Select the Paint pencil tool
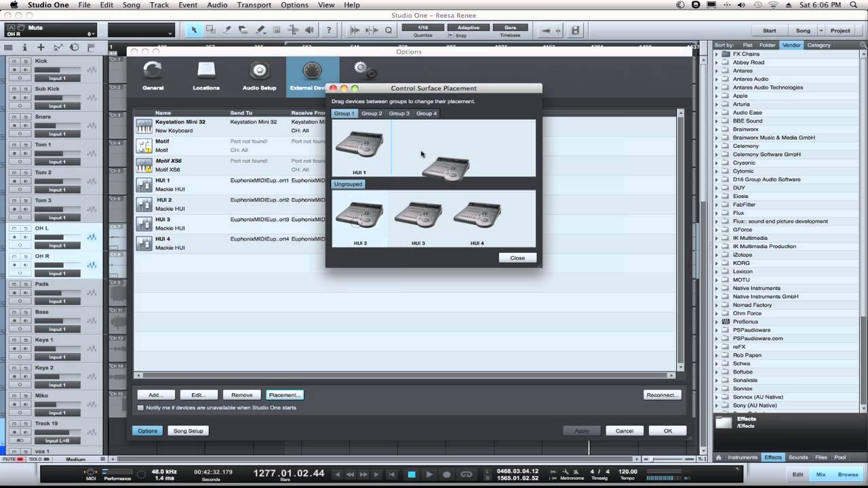This screenshot has width=868, height=488. click(x=260, y=30)
